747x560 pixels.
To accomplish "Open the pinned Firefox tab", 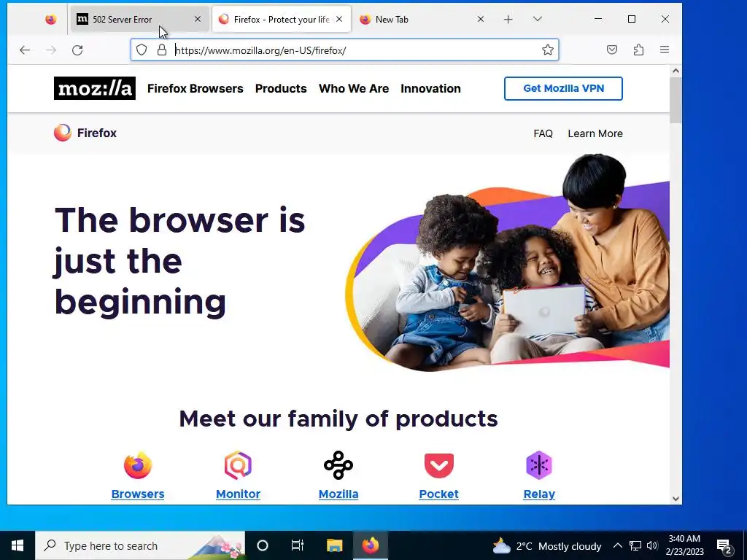I will (x=50, y=20).
